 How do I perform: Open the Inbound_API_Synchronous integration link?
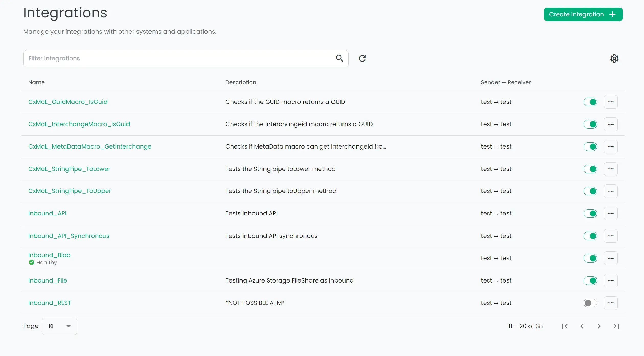68,236
